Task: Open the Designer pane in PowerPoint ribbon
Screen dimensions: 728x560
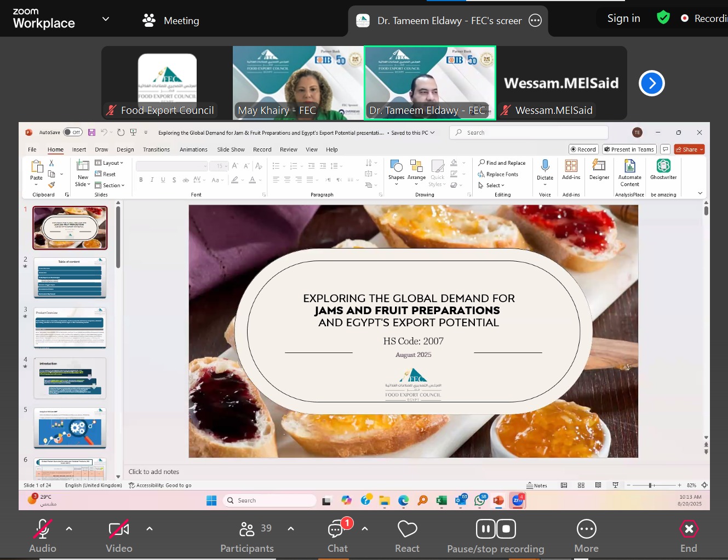Action: pos(599,170)
